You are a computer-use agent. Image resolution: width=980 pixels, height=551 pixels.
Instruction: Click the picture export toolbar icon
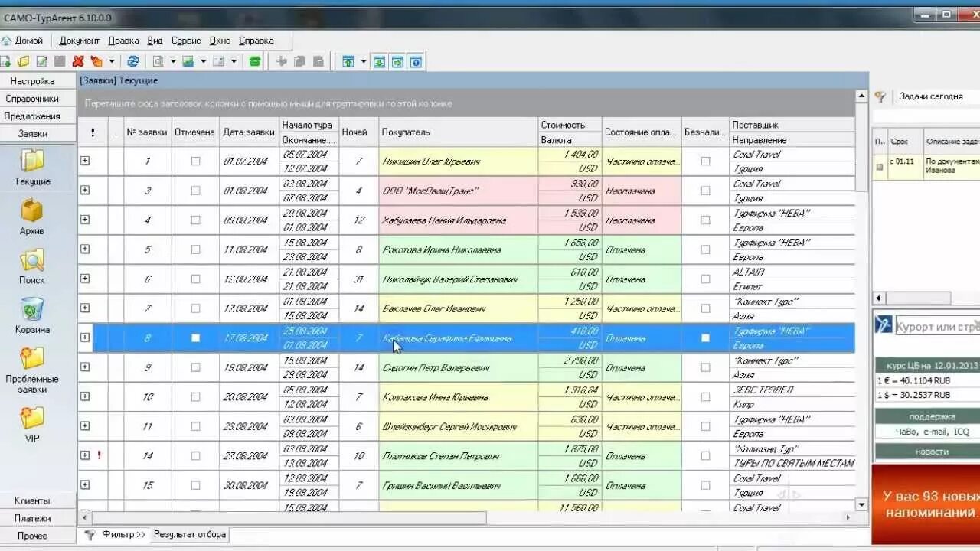tap(188, 61)
